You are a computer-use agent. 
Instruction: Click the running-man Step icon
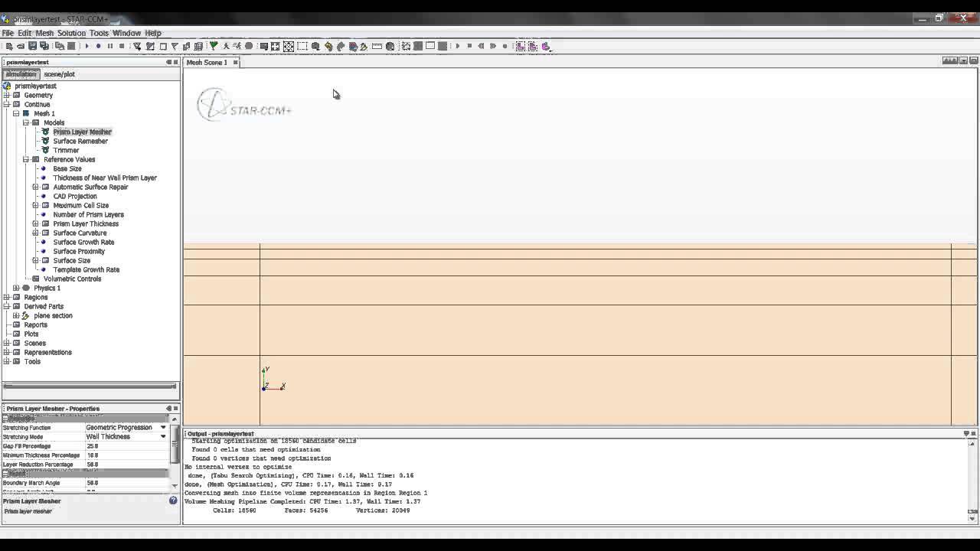(x=237, y=46)
